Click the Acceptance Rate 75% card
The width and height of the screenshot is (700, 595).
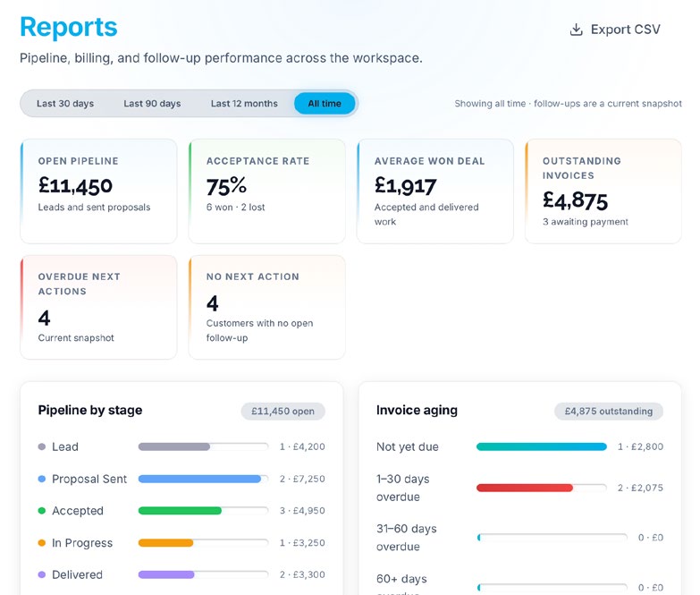coord(267,191)
